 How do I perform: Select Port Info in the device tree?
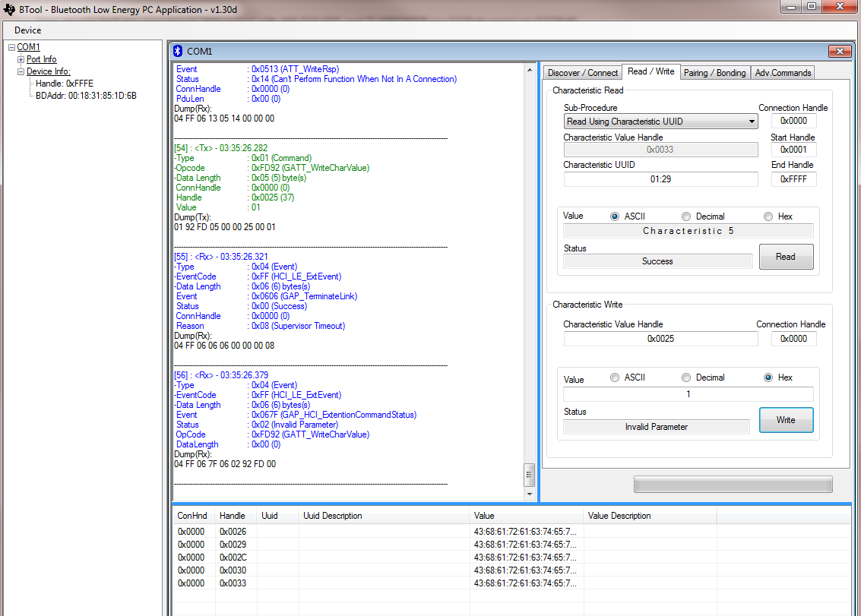tap(41, 59)
